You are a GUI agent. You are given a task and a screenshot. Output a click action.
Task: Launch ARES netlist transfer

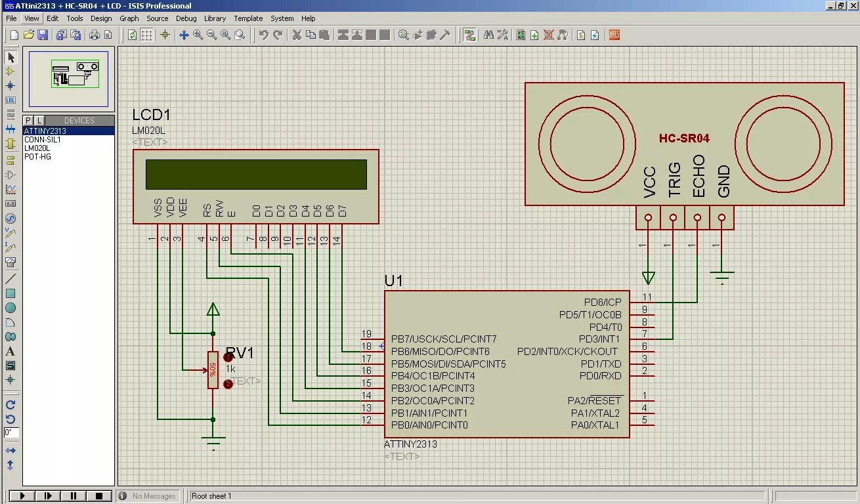pos(614,35)
